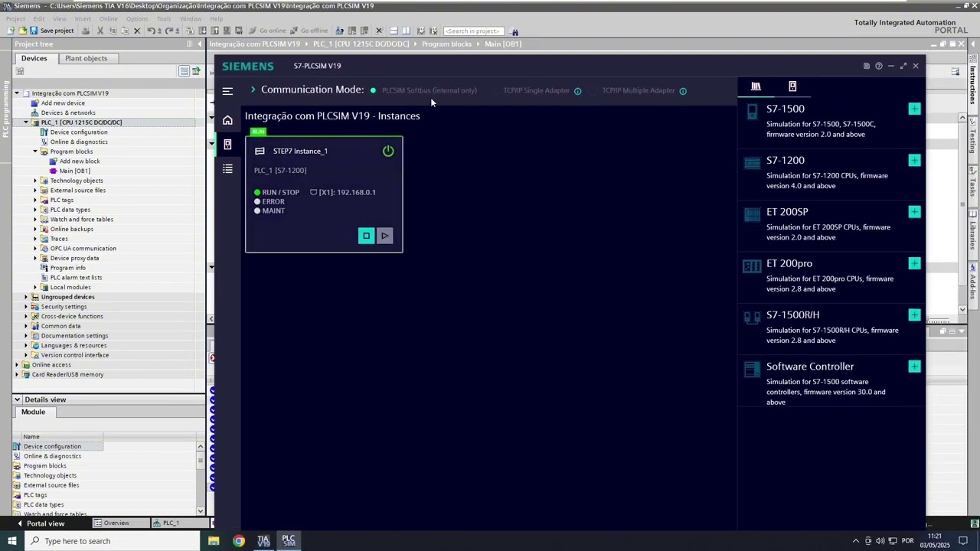Viewport: 980px width, 551px height.
Task: Select Devices & networks in tree
Action: (68, 112)
